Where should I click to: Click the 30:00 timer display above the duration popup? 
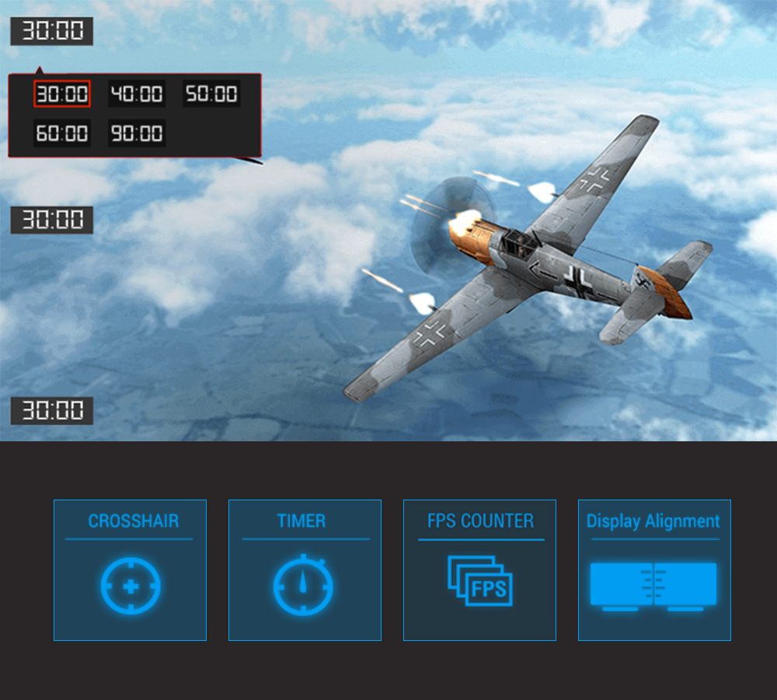pos(52,31)
